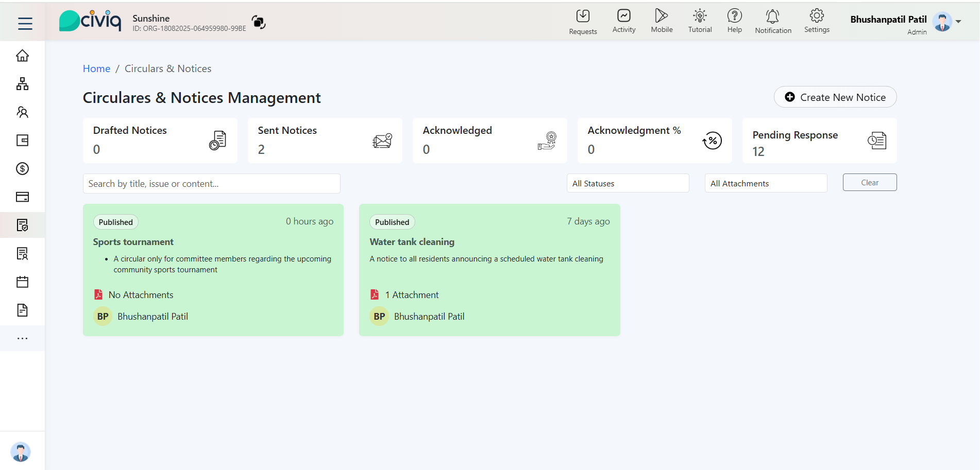The height and width of the screenshot is (470, 980).
Task: Click the Mobile app icon
Action: coord(661,16)
